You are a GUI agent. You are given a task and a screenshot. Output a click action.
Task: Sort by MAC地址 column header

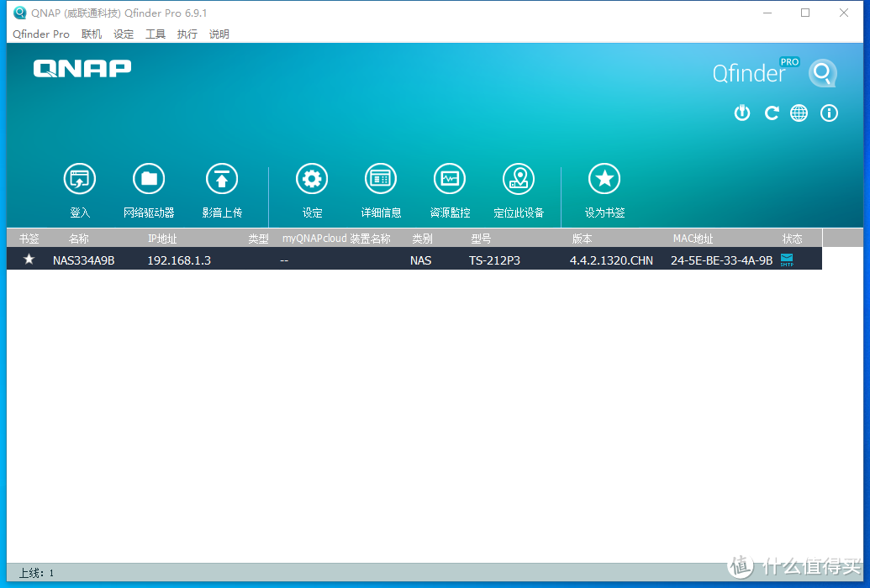click(693, 239)
